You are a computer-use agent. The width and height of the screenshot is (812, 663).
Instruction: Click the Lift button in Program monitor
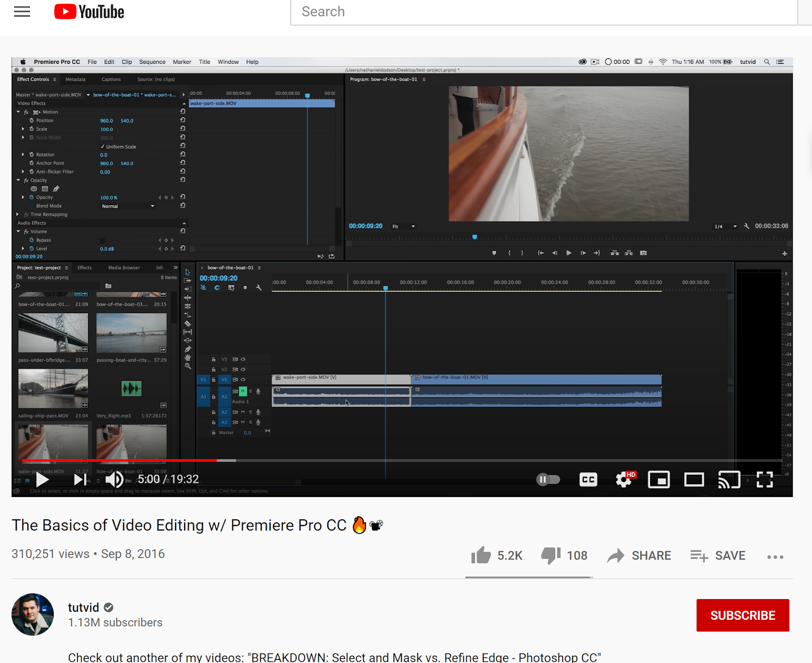(615, 253)
